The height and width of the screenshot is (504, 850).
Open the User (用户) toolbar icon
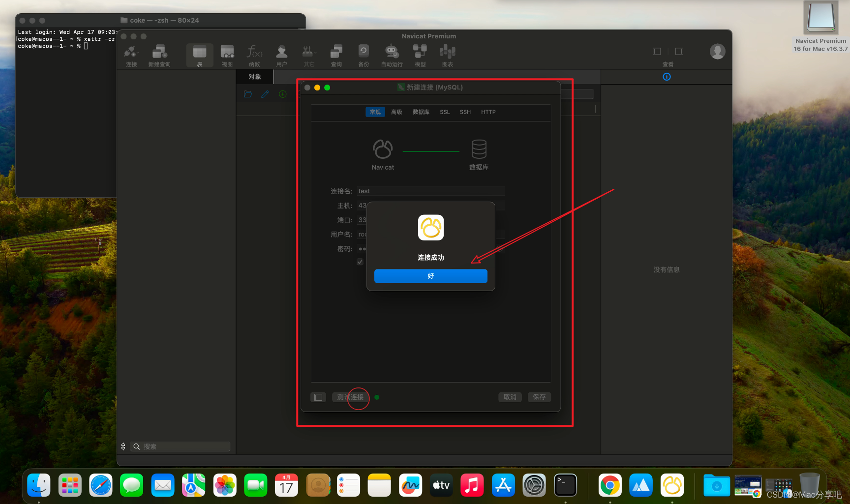coord(281,56)
